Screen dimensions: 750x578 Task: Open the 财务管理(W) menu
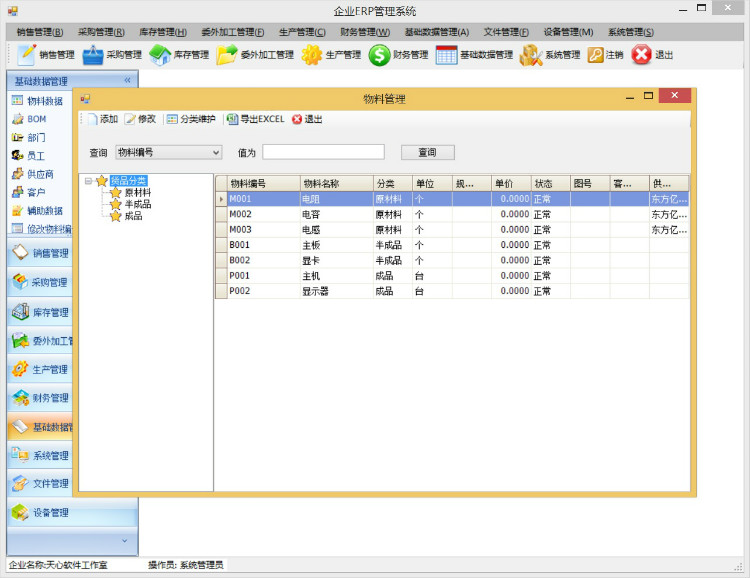(x=365, y=32)
